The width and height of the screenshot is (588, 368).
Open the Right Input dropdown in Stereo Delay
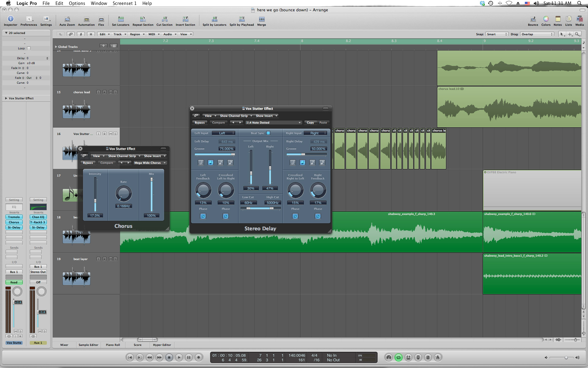(315, 133)
